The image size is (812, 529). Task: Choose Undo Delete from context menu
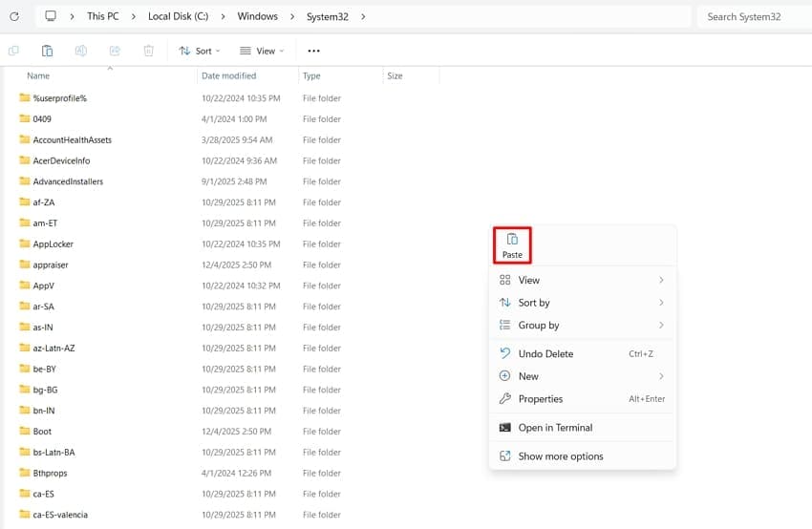[x=583, y=353]
